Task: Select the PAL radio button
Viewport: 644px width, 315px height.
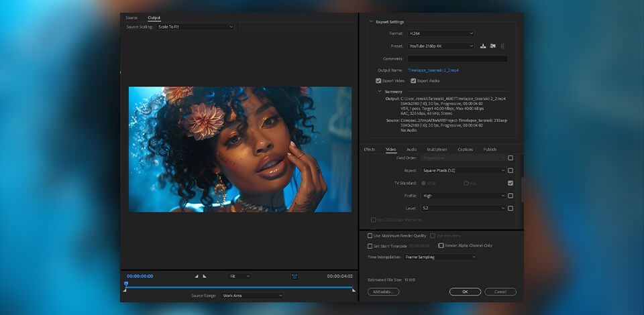Action: 466,184
